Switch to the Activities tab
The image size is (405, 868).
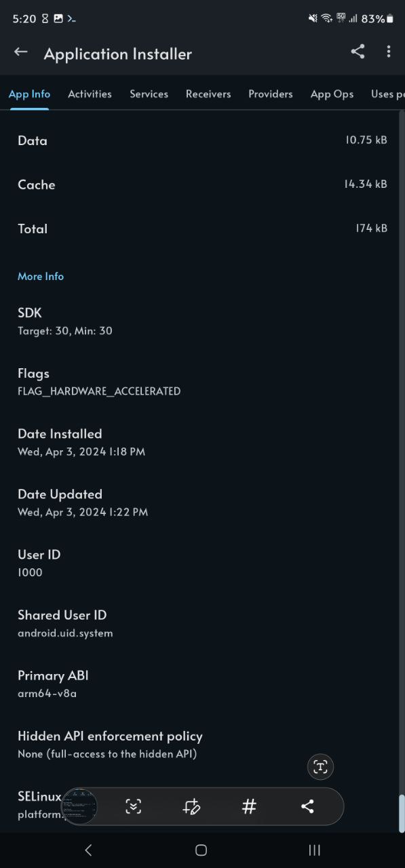[x=90, y=94]
